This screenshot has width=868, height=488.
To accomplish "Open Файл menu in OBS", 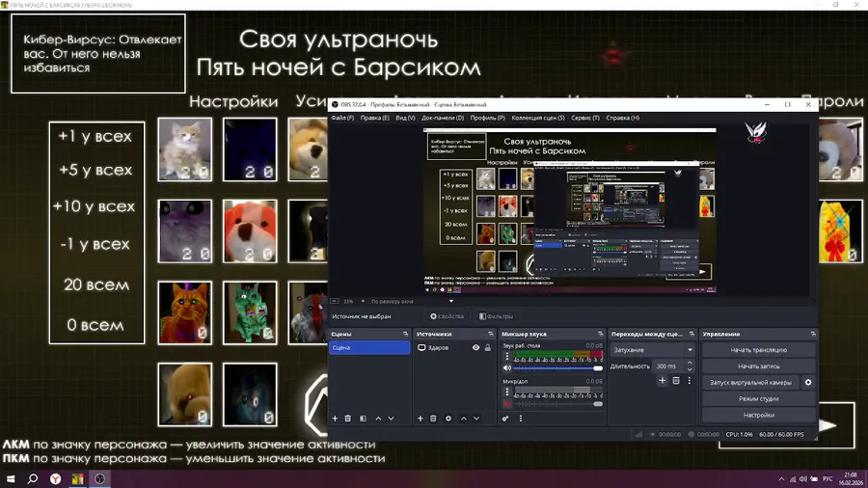I will click(342, 118).
